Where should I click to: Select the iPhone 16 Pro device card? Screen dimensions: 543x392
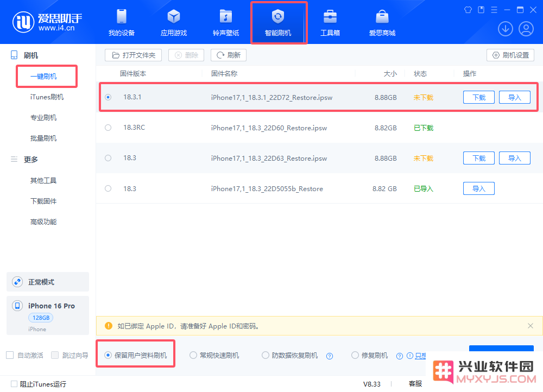click(48, 315)
